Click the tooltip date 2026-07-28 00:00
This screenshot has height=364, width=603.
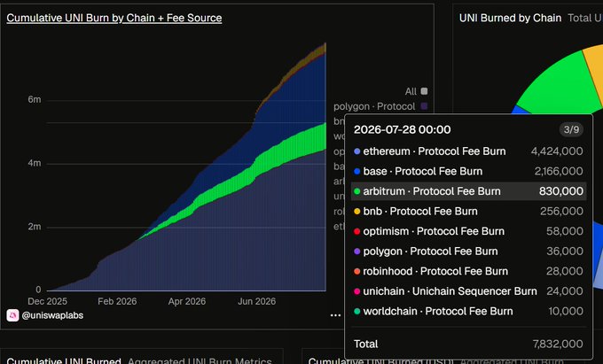403,130
